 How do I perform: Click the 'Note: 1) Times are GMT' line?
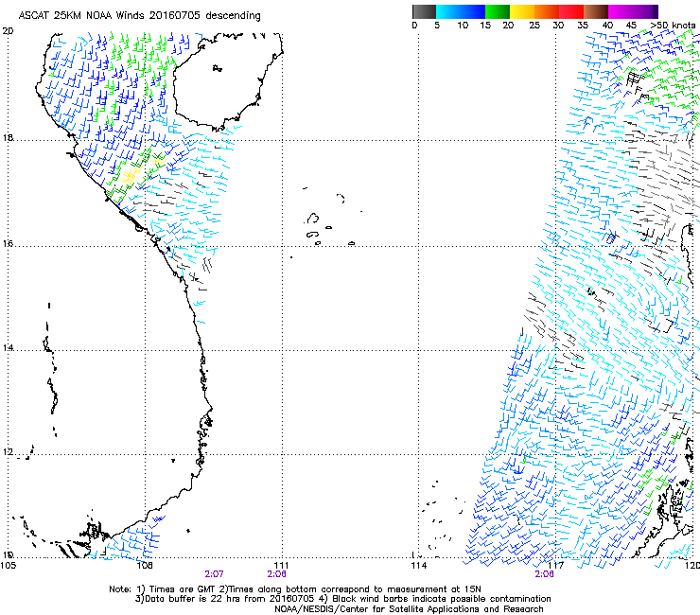pyautogui.click(x=295, y=589)
